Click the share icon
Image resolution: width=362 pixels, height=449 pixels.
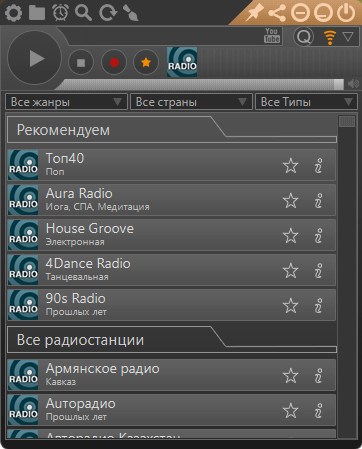pos(277,13)
